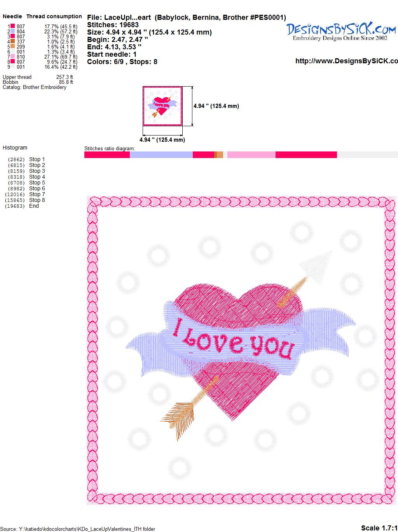The height and width of the screenshot is (532, 398).
Task: Open the http://www.DesignsBySiCK.com link
Action: click(x=346, y=61)
